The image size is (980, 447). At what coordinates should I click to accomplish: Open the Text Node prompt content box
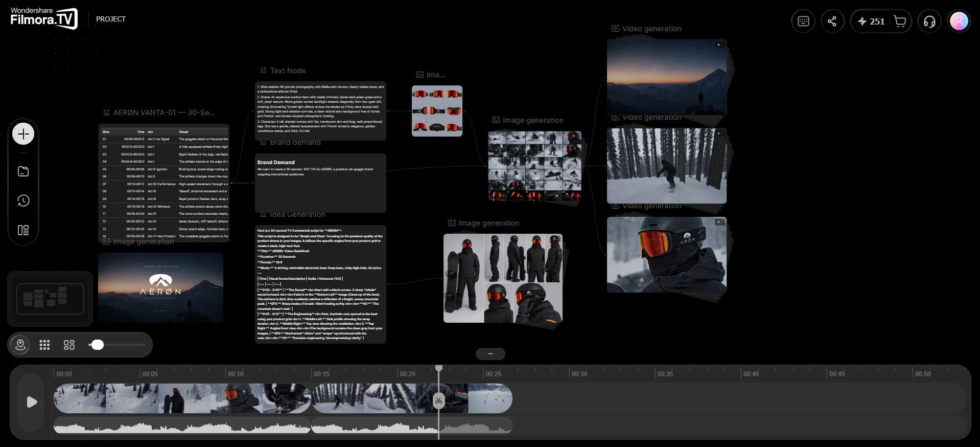(x=320, y=110)
